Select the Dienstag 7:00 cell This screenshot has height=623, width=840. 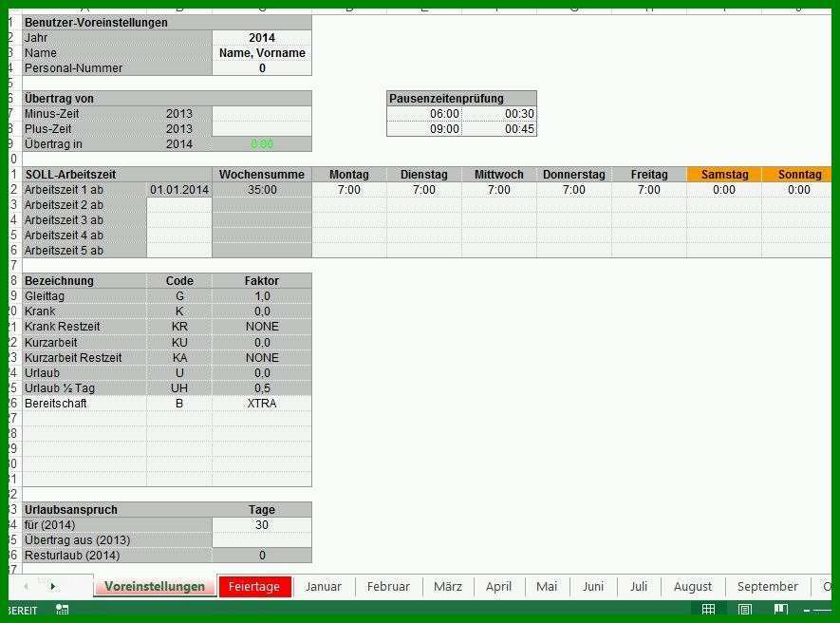tap(424, 190)
